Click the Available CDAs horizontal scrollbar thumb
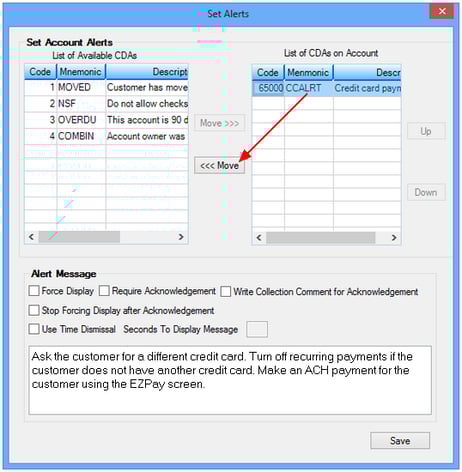The height and width of the screenshot is (472, 462). point(79,237)
